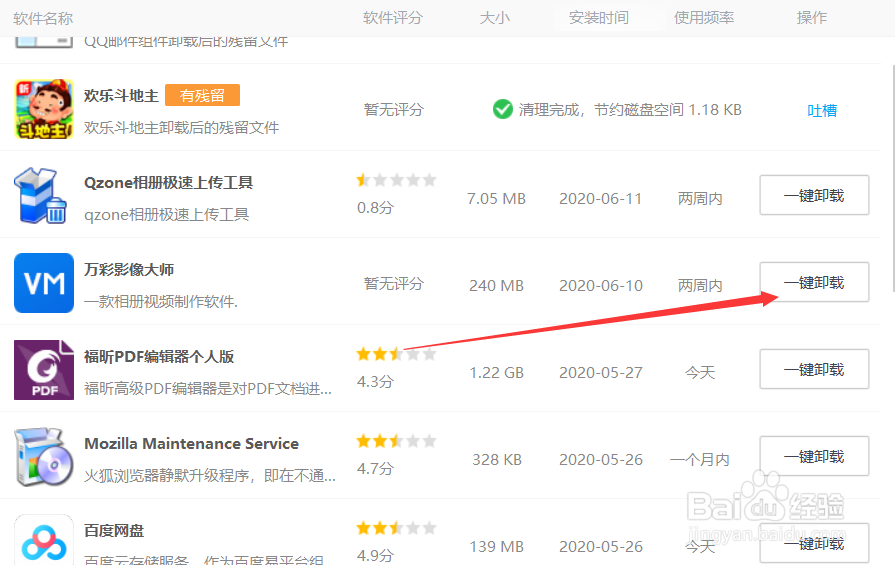Uninstall 百度网盘 with 一键卸载
895x565 pixels.
coord(815,543)
